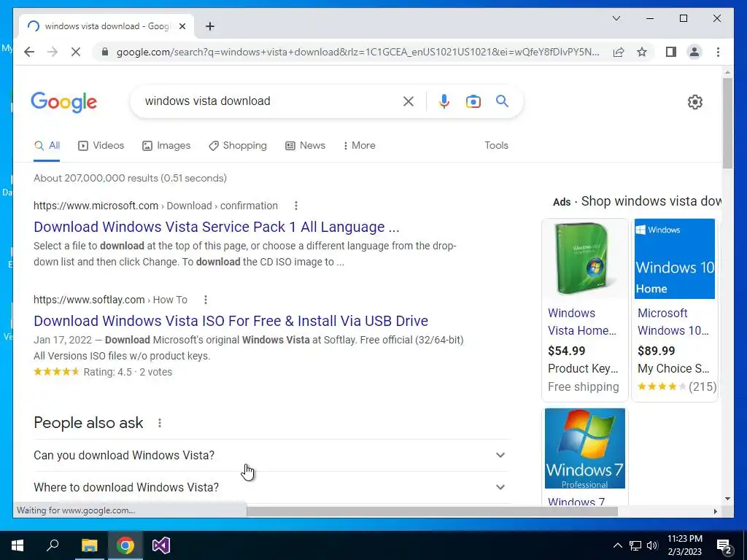Bookmark this tab with the star
747x560 pixels.
click(642, 52)
